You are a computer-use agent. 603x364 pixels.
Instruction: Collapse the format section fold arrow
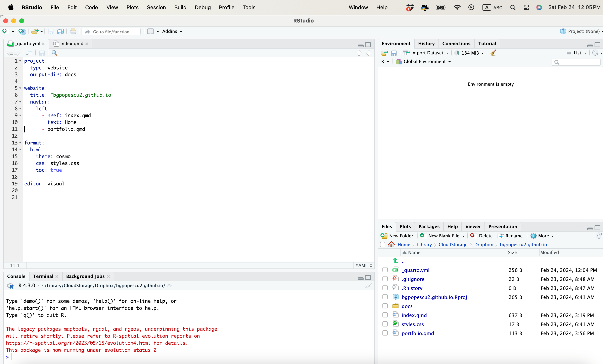point(20,143)
